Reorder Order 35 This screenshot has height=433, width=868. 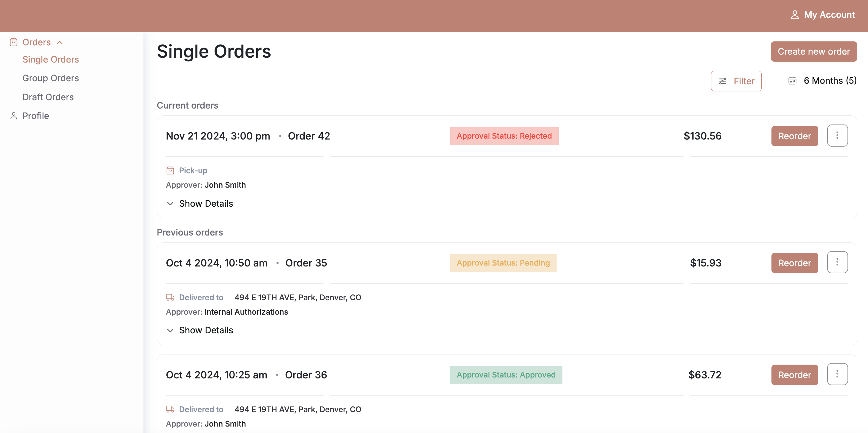794,263
